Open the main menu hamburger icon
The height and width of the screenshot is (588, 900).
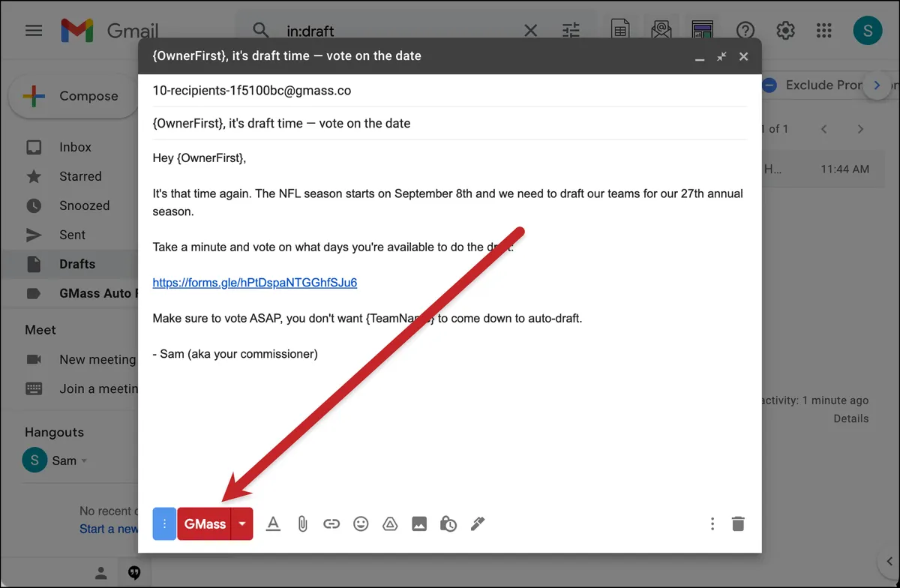tap(34, 31)
